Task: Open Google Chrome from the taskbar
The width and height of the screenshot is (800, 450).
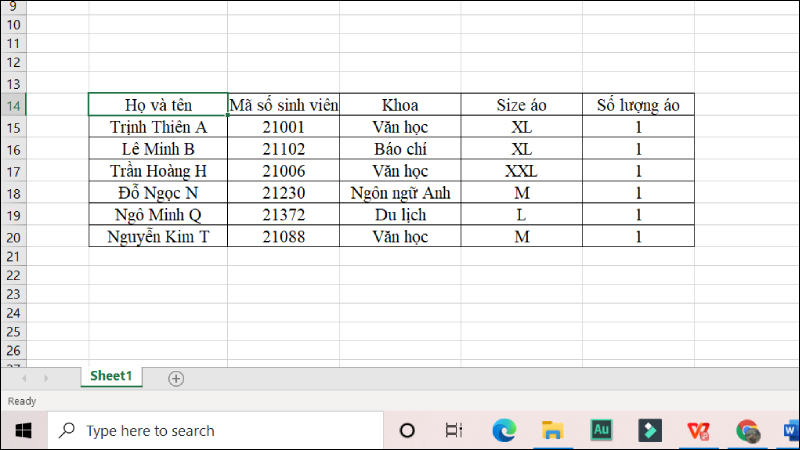Action: 747,430
